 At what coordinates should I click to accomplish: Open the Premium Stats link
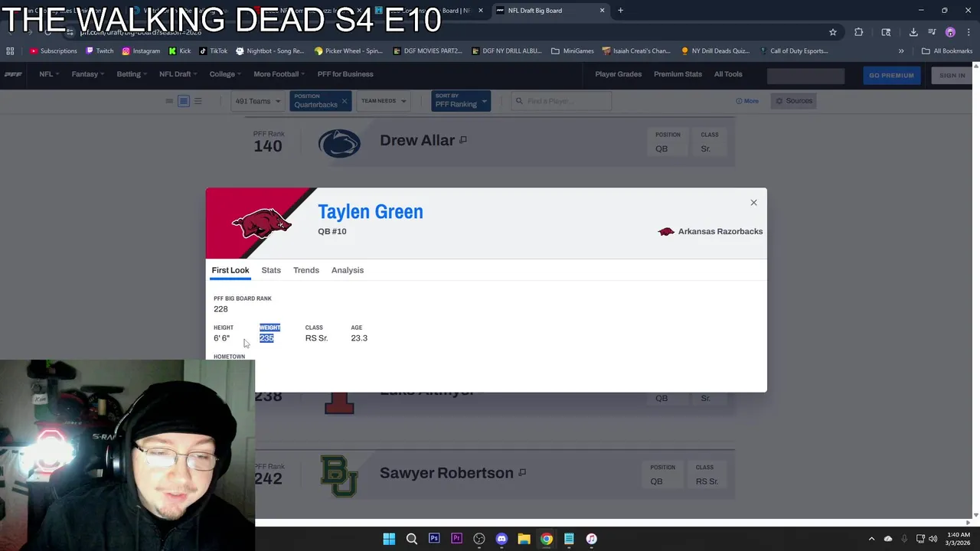[x=678, y=74]
